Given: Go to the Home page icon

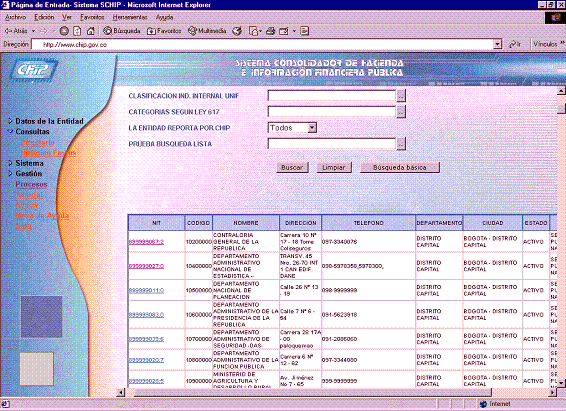Looking at the screenshot, I should tap(91, 31).
